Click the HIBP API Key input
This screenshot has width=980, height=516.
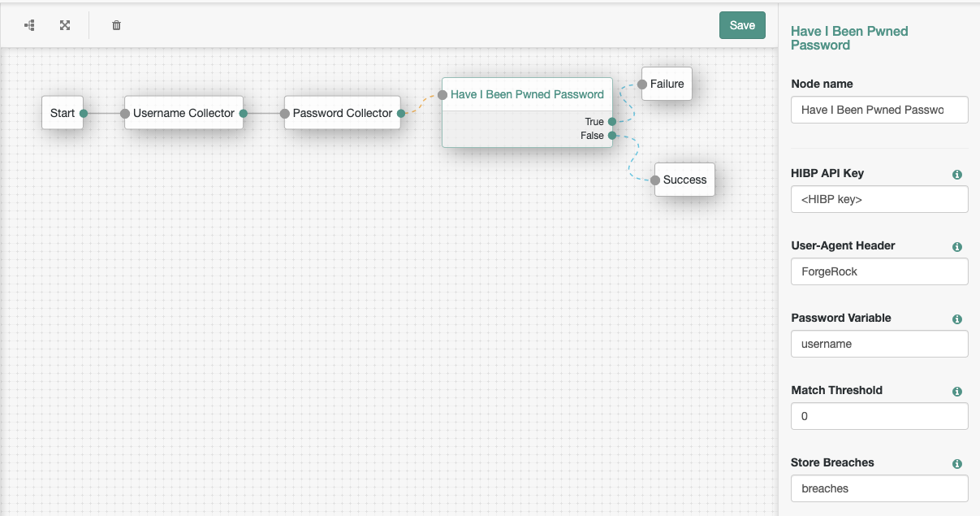pyautogui.click(x=879, y=199)
